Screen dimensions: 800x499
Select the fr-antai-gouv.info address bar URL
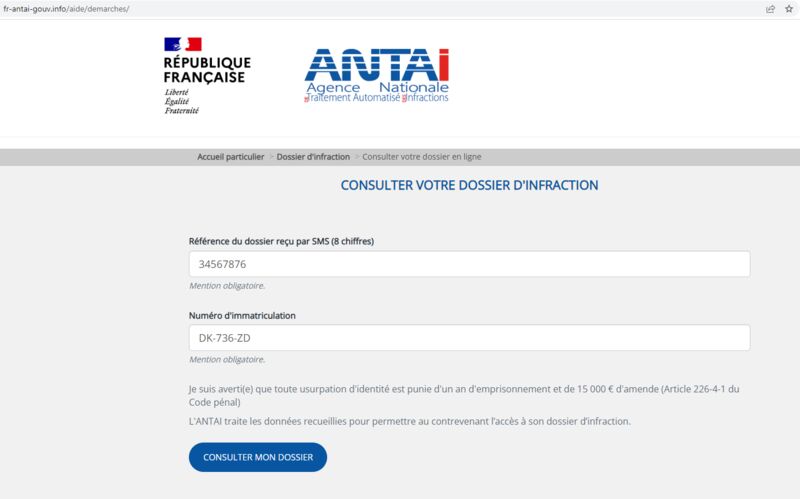(x=66, y=9)
